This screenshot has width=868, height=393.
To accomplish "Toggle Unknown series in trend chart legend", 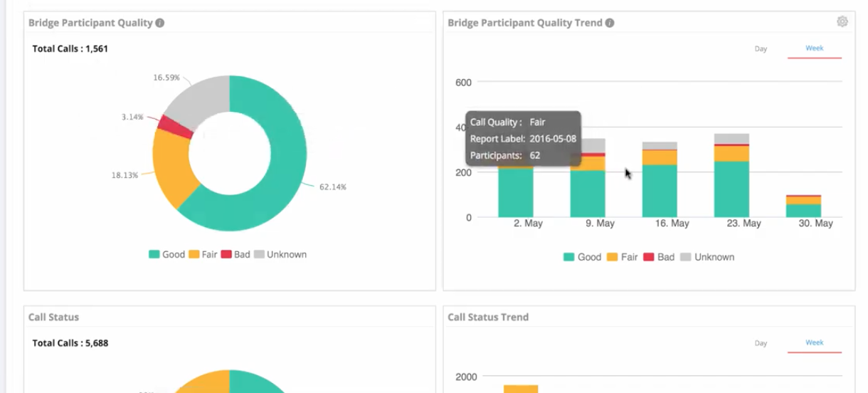I will pos(707,257).
